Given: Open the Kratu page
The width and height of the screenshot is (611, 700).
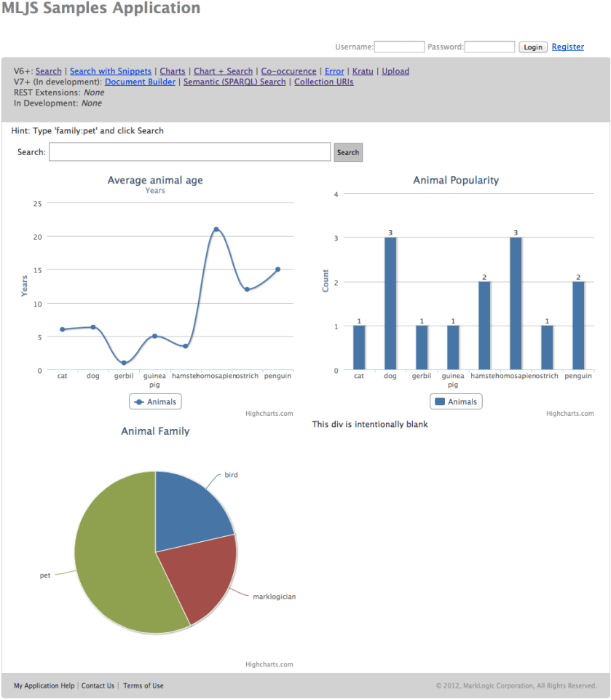Looking at the screenshot, I should point(362,71).
